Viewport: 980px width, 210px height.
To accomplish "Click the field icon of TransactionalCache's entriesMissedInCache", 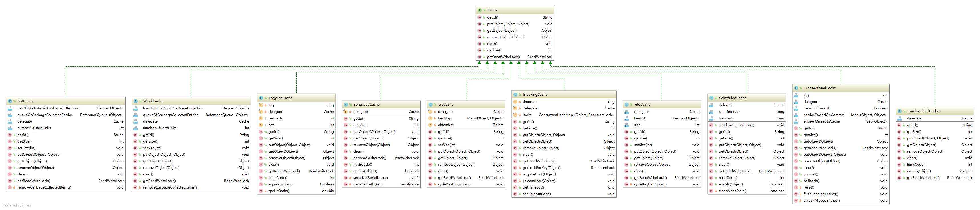I will tap(796, 121).
